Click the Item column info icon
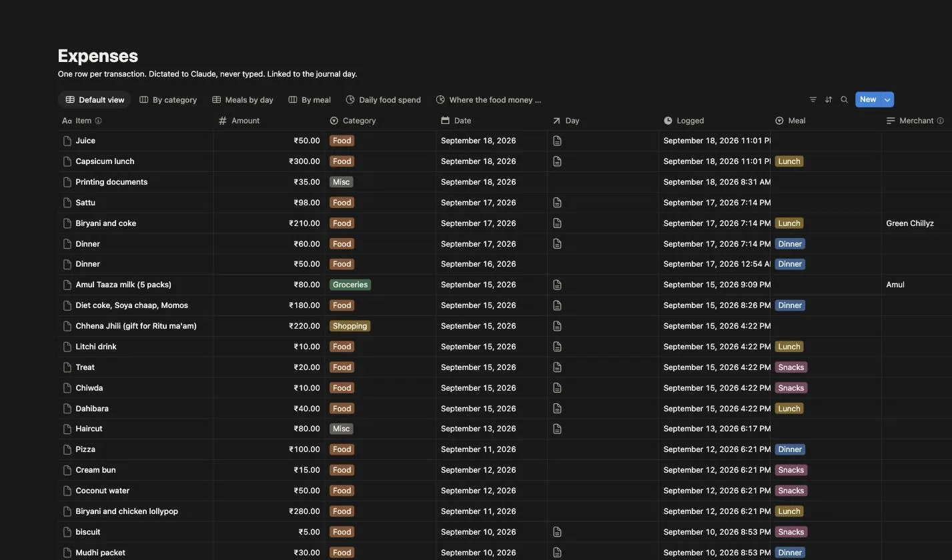Viewport: 952px width, 560px height. 98,121
